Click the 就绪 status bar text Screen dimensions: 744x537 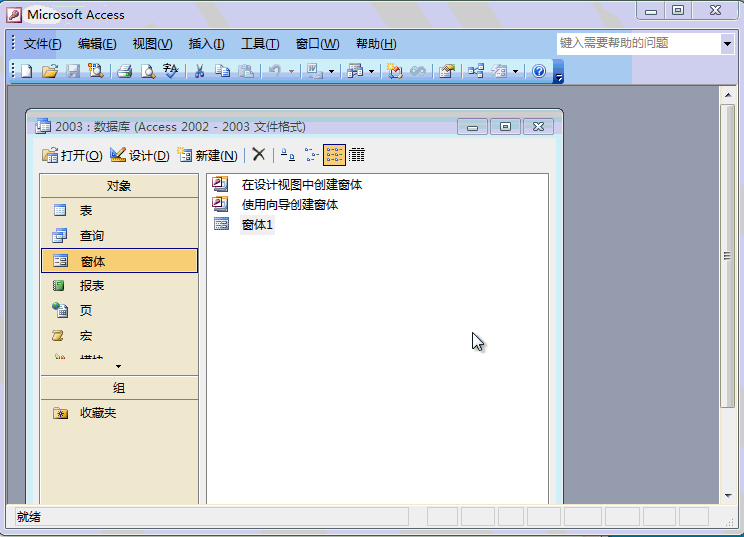[x=29, y=517]
